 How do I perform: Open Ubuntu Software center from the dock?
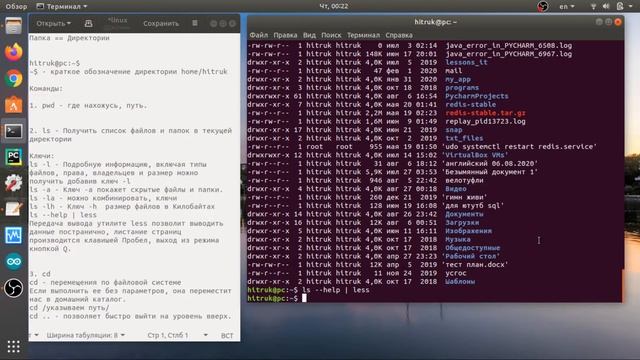coord(13,104)
